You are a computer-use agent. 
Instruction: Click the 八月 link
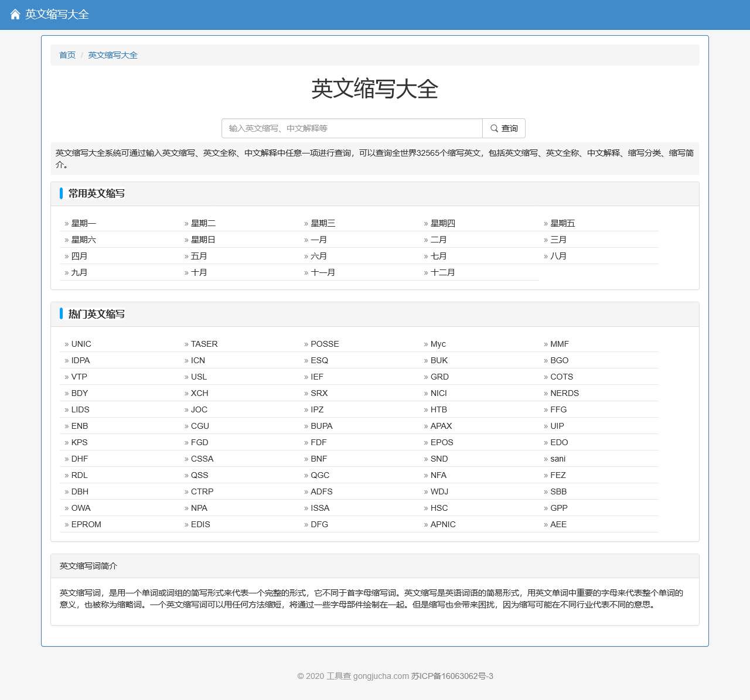[x=558, y=256]
